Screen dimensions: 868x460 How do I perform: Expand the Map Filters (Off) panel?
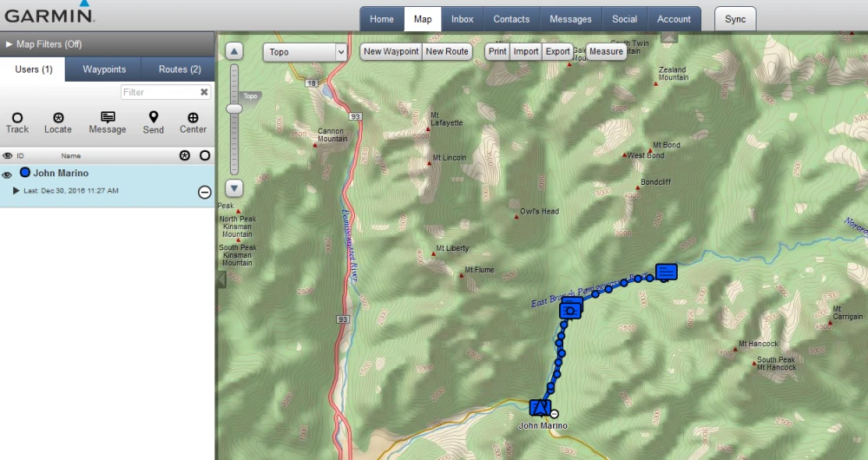(x=43, y=44)
